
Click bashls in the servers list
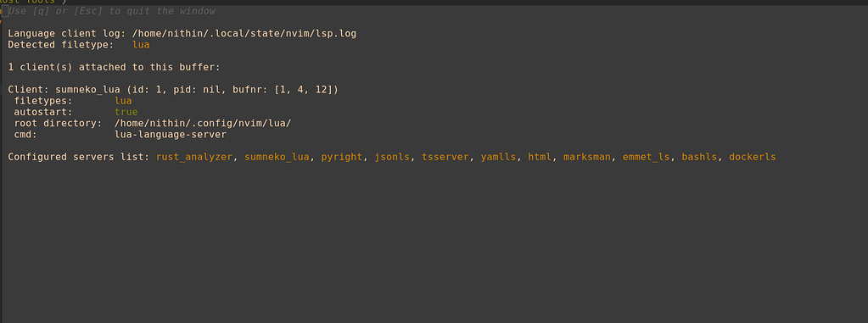[698, 157]
